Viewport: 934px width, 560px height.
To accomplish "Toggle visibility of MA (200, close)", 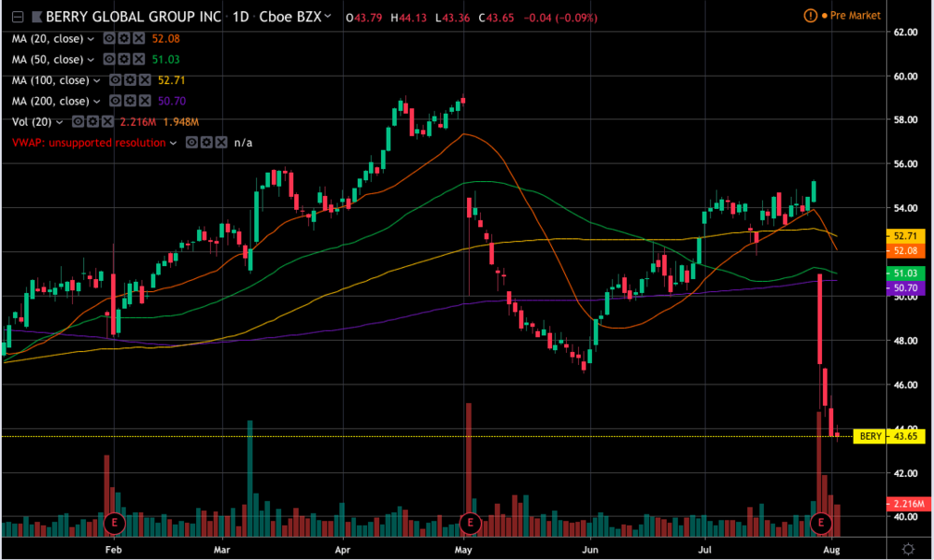I will click(115, 101).
